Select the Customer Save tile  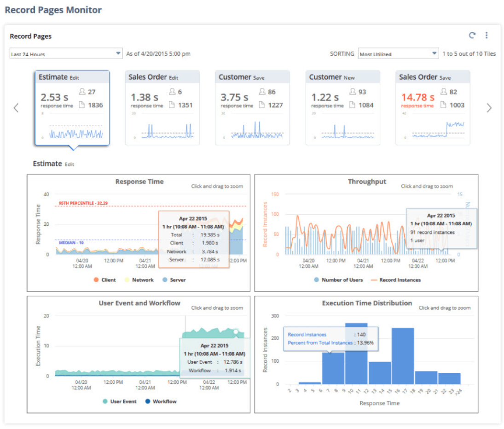coord(252,108)
